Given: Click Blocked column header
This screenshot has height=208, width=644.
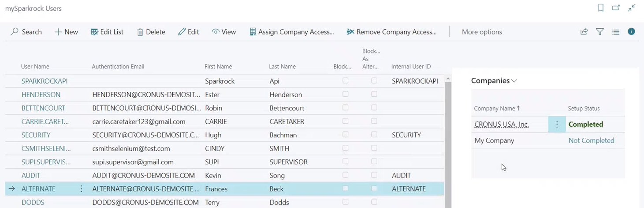Looking at the screenshot, I should click(342, 67).
